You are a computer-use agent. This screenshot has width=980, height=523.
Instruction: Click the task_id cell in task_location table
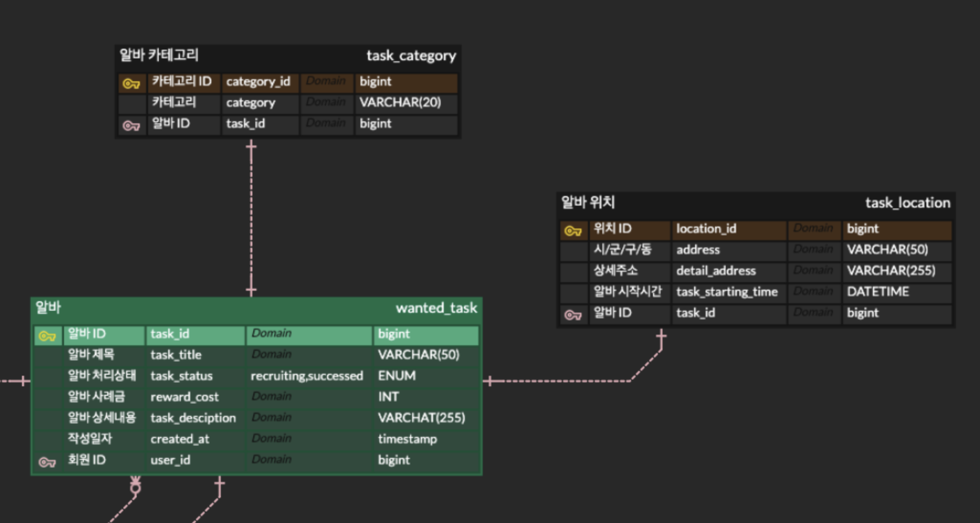pos(729,314)
